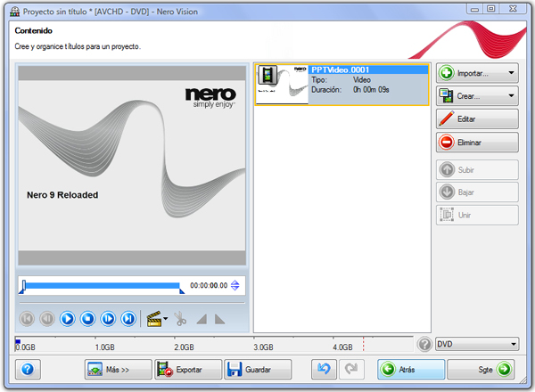Jump to the beginning of the video
535x392 pixels.
click(x=27, y=319)
